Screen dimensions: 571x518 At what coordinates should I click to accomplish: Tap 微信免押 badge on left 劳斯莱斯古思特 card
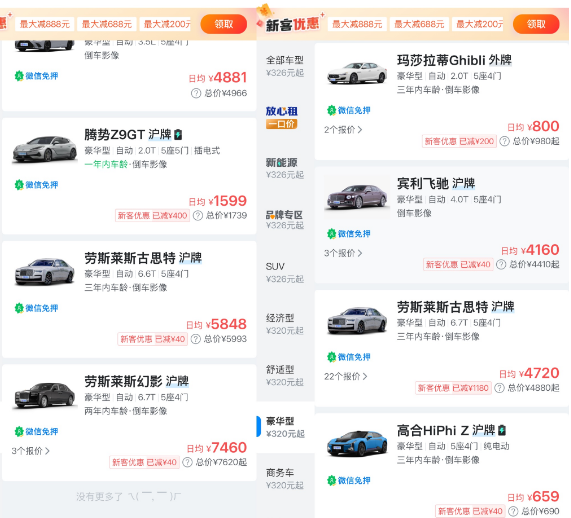(x=36, y=308)
